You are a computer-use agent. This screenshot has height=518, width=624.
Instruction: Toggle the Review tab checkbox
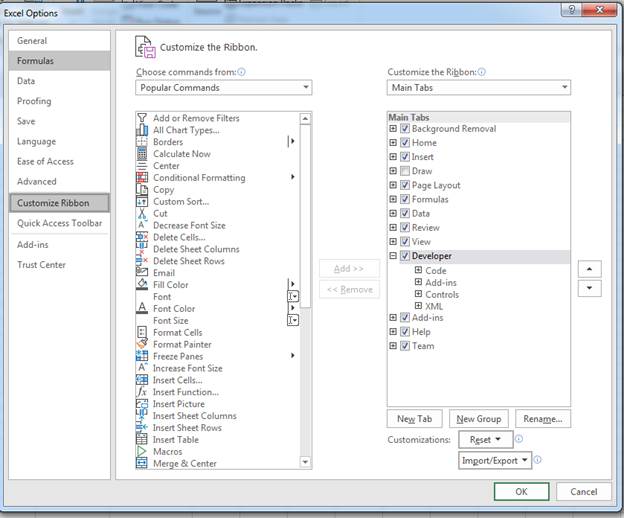(405, 228)
